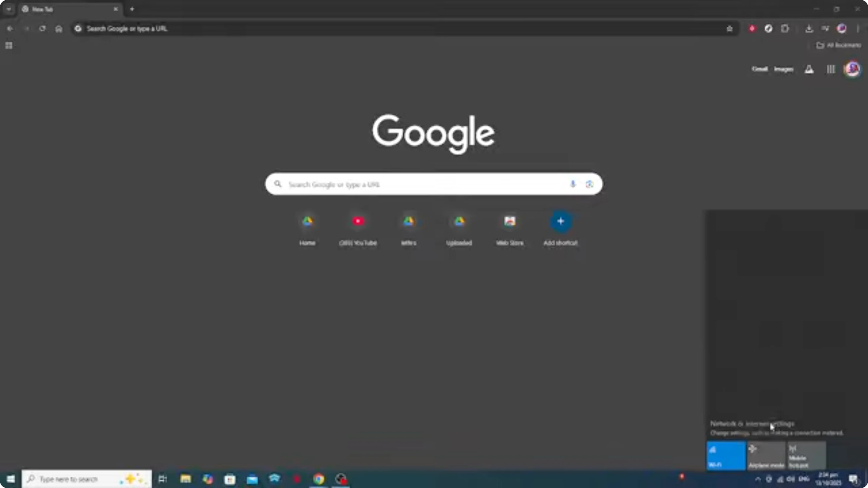
Task: Expand All Bookmarks folder
Action: [839, 45]
